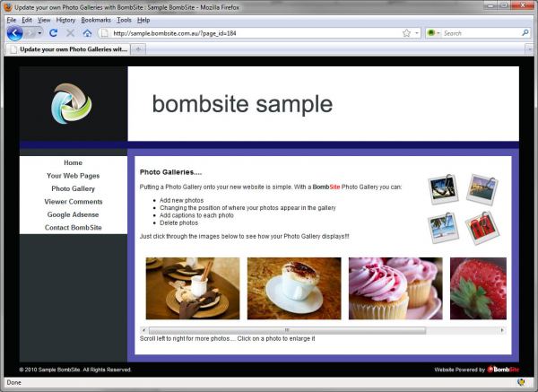This screenshot has width=538, height=392.
Task: Click the 'Add captions to each photo' text
Action: (x=196, y=215)
